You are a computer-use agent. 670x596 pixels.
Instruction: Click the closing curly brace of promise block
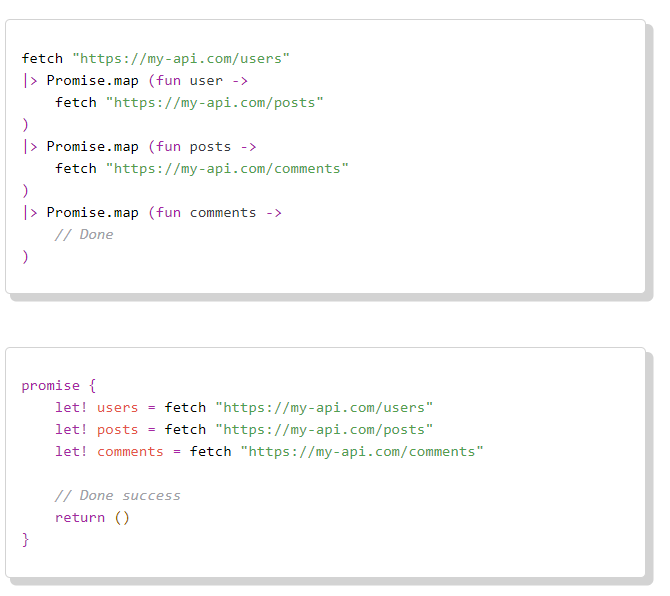25,540
